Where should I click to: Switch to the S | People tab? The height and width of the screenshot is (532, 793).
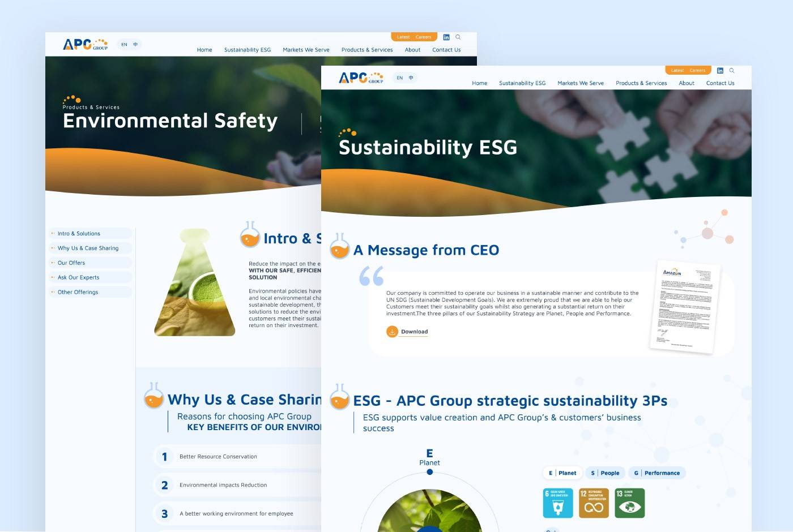tap(604, 473)
